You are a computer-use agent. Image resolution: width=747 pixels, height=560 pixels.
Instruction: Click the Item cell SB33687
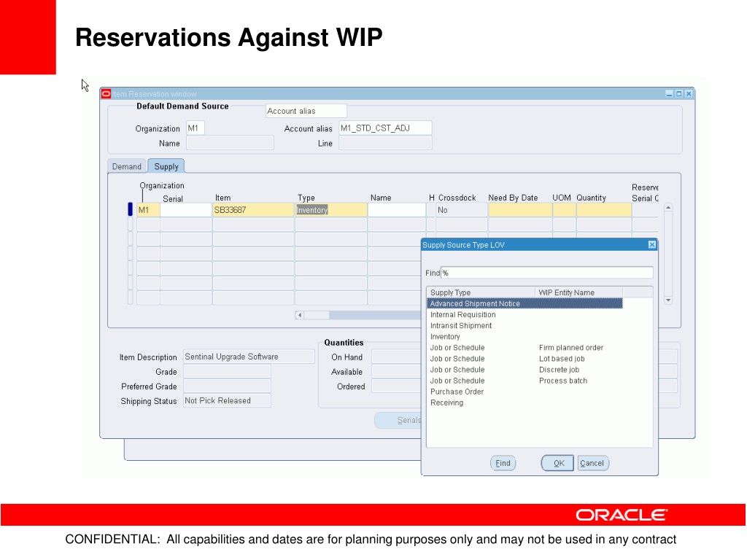tap(253, 210)
